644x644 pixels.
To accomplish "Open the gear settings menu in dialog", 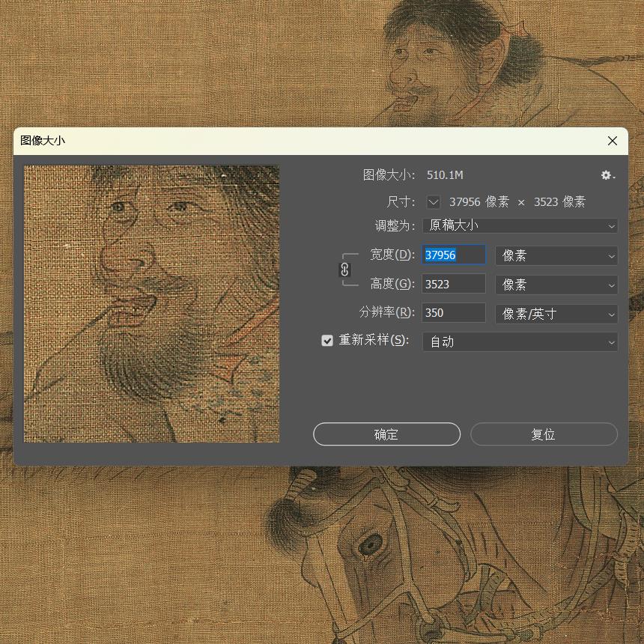I will coord(607,175).
